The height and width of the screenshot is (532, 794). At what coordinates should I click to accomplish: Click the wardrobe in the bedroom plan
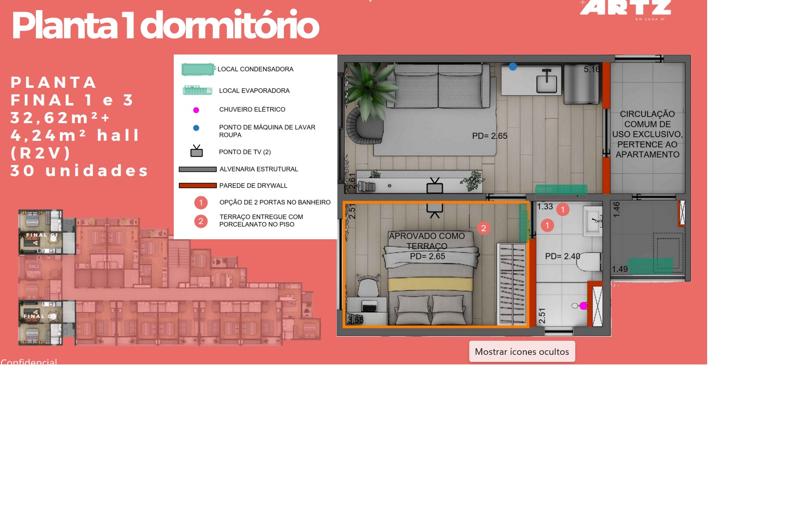coord(512,284)
